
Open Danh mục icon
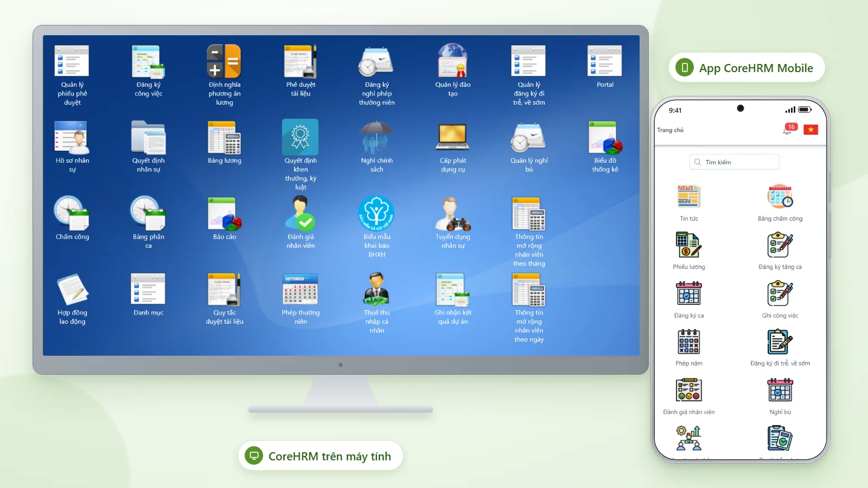click(148, 289)
